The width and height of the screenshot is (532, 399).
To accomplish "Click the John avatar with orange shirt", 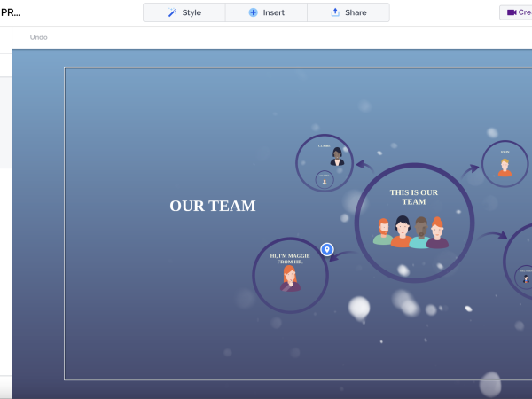I will [505, 168].
